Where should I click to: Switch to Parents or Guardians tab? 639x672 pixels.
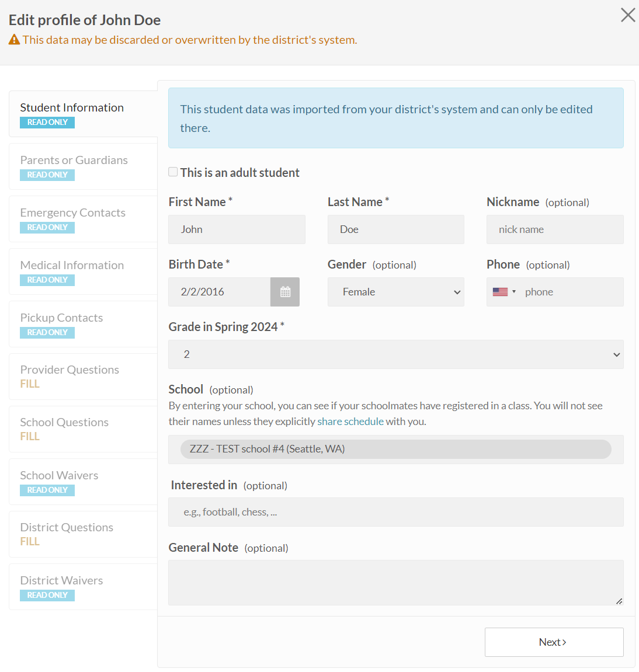(x=83, y=166)
